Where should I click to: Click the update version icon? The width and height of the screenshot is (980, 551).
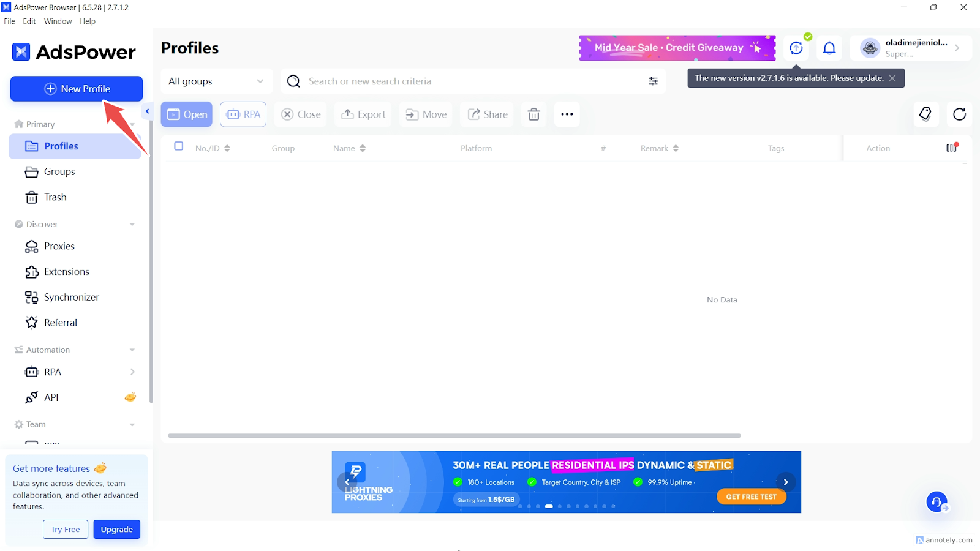point(796,48)
